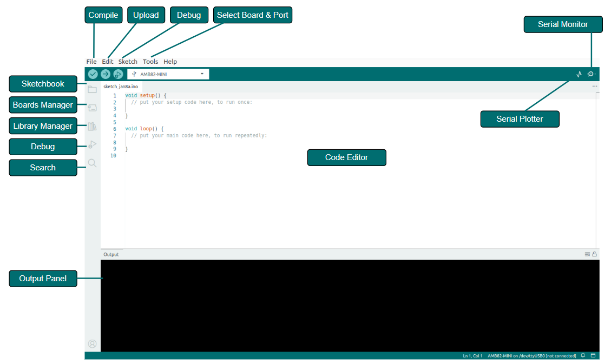Select the Output panel tab
Viewport: 611px width, 364px height.
(x=111, y=254)
